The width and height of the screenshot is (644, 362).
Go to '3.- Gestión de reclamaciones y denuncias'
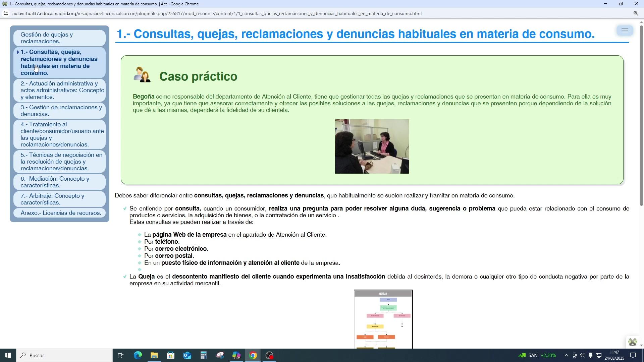(61, 111)
